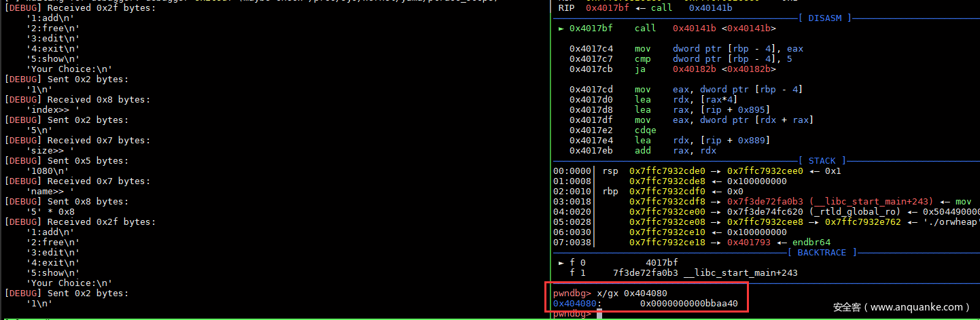Select the value 0x0000000000bbaa40
Image resolution: width=980 pixels, height=320 pixels.
point(689,303)
